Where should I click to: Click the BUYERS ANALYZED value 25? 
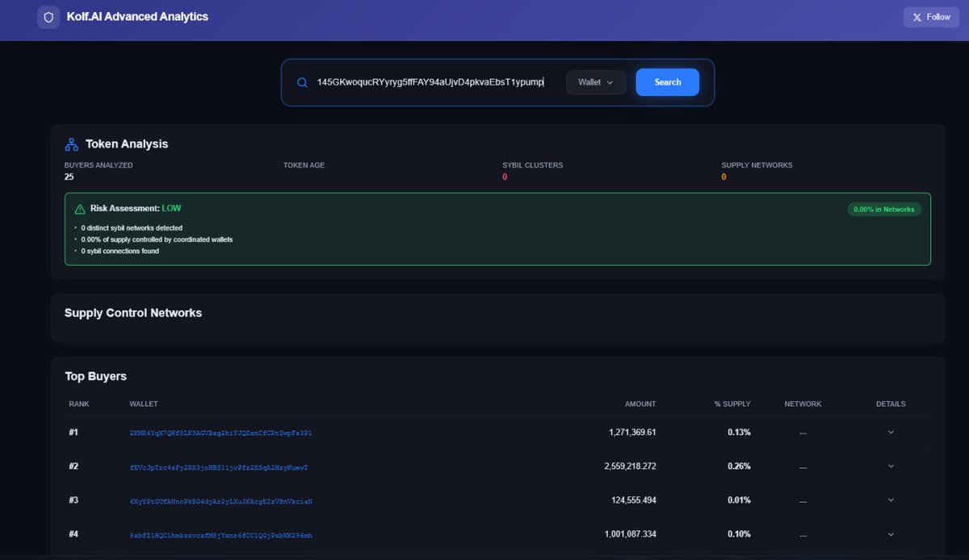[x=69, y=177]
